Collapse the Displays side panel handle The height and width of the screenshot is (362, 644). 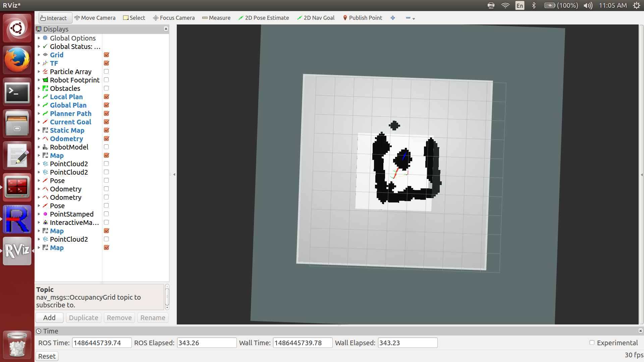pos(174,175)
